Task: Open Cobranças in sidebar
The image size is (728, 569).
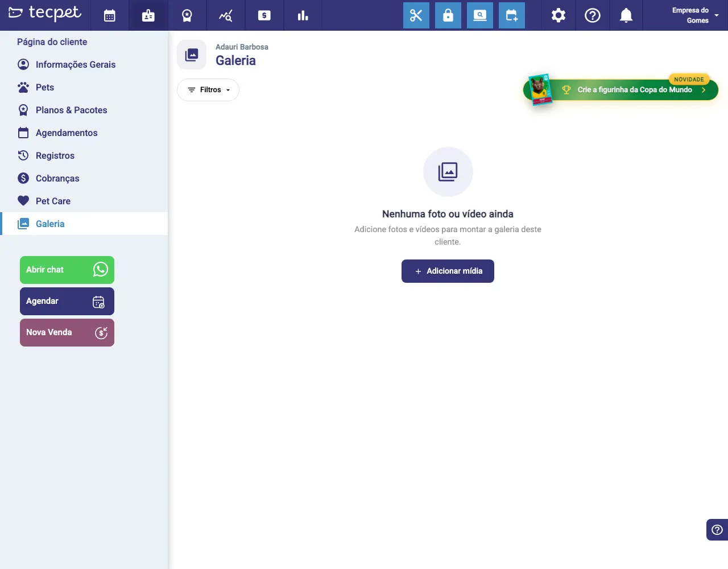Action: coord(84,178)
